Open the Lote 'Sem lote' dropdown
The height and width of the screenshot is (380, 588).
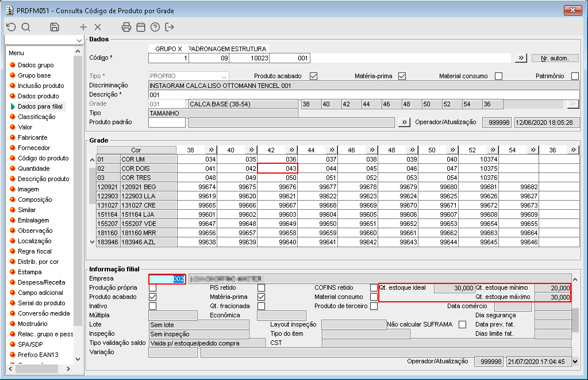coord(199,325)
